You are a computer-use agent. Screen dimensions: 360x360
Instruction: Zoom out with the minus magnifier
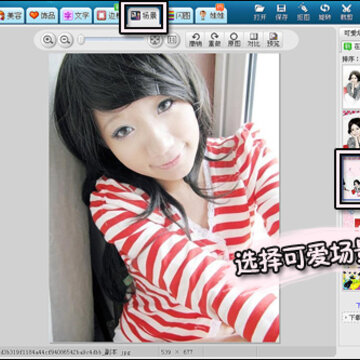click(65, 40)
